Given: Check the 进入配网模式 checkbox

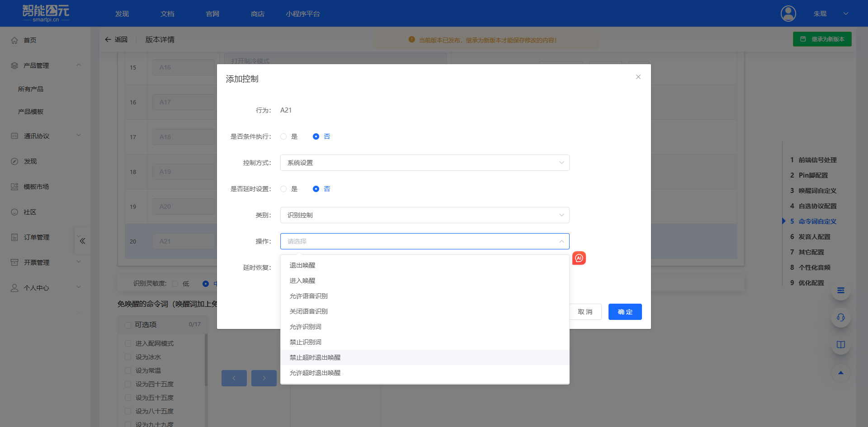Looking at the screenshot, I should pos(128,343).
